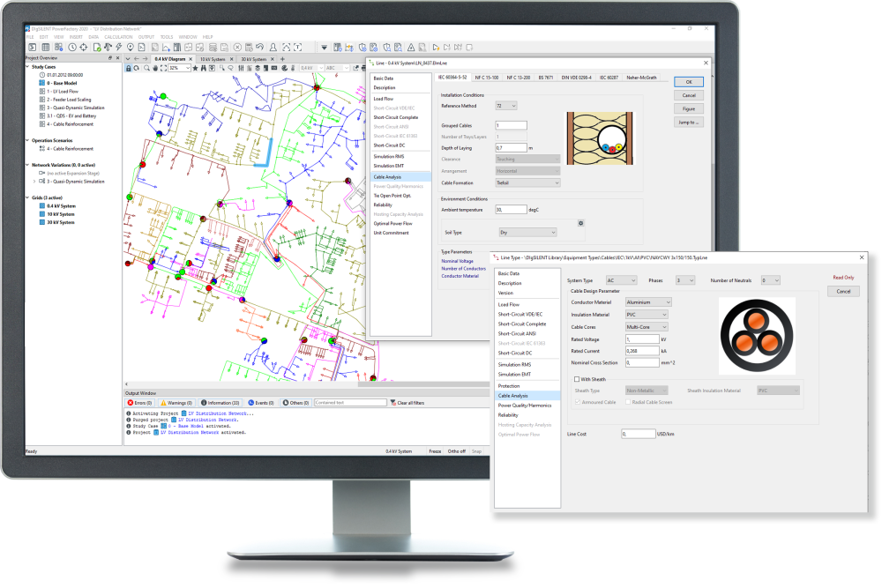Click the text box icon in main toolbar
This screenshot has height=588, width=882.
pos(298,48)
